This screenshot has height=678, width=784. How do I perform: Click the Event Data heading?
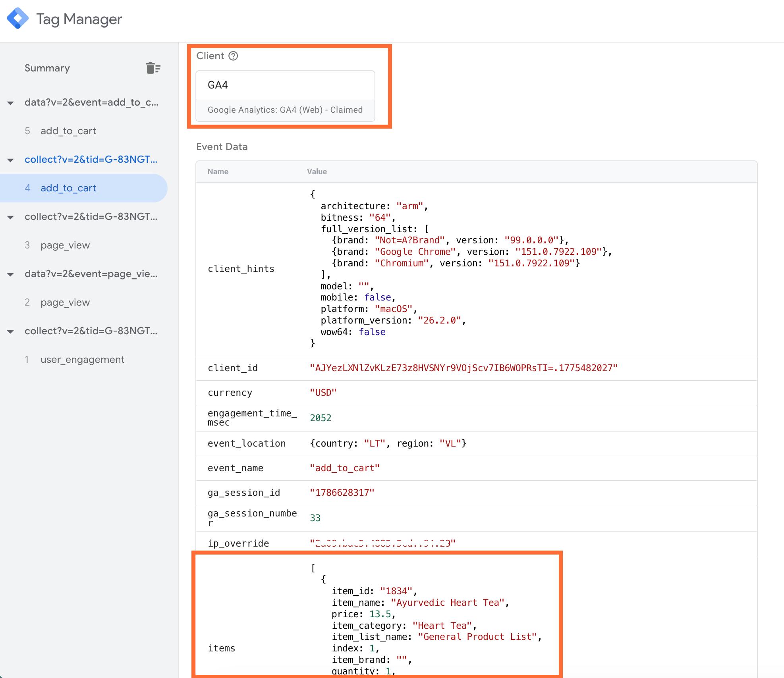[222, 147]
